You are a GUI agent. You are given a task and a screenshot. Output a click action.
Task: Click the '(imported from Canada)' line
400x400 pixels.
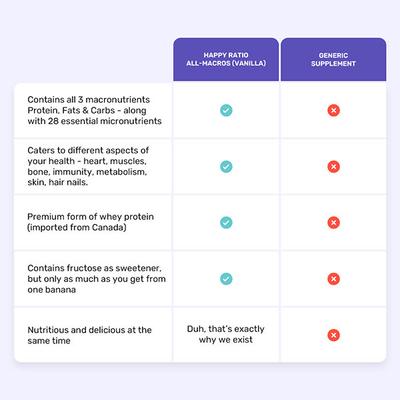click(77, 228)
